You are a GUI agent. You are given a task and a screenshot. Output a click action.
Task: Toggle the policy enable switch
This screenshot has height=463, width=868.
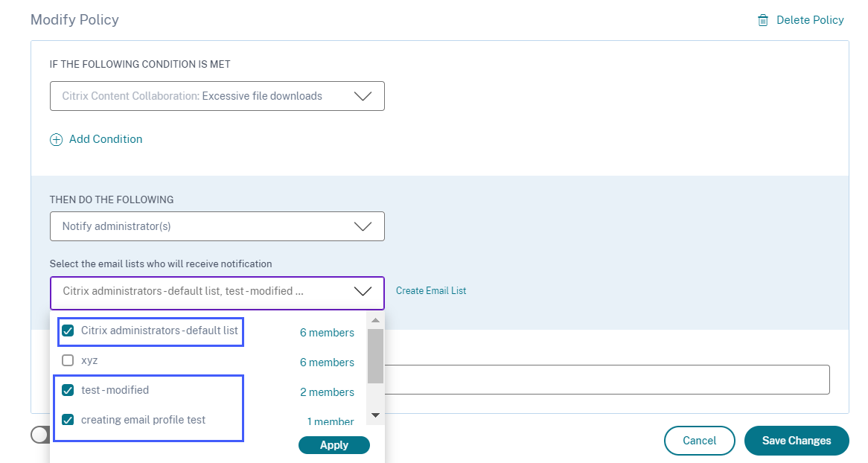tap(40, 435)
